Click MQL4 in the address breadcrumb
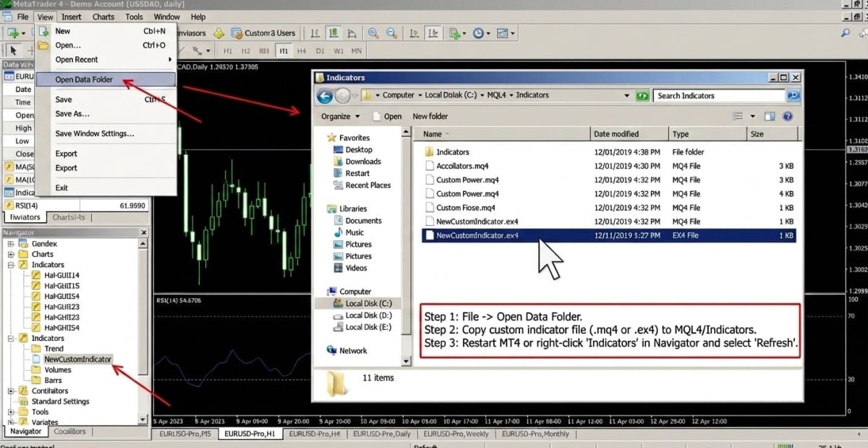 point(497,95)
